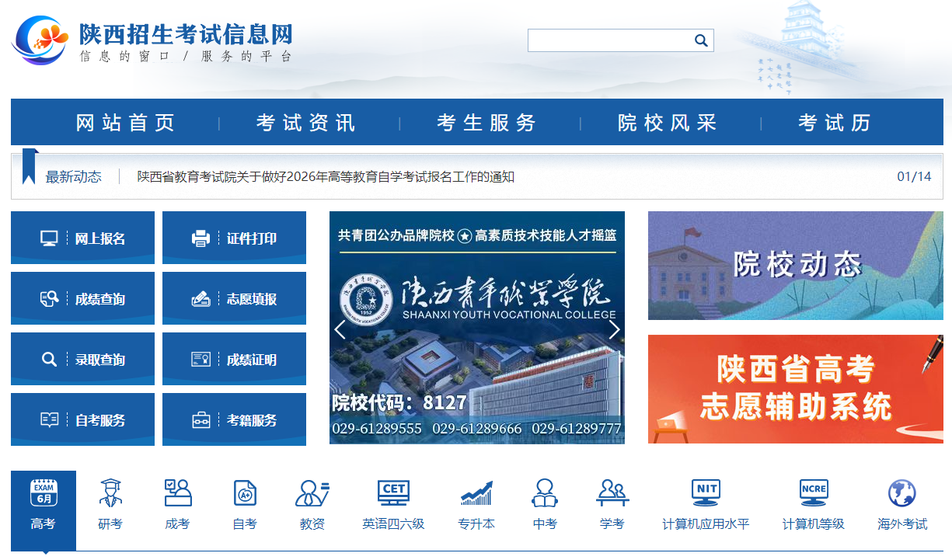Open 考试资讯 in the navigation bar
This screenshot has height=560, width=952.
tap(306, 123)
